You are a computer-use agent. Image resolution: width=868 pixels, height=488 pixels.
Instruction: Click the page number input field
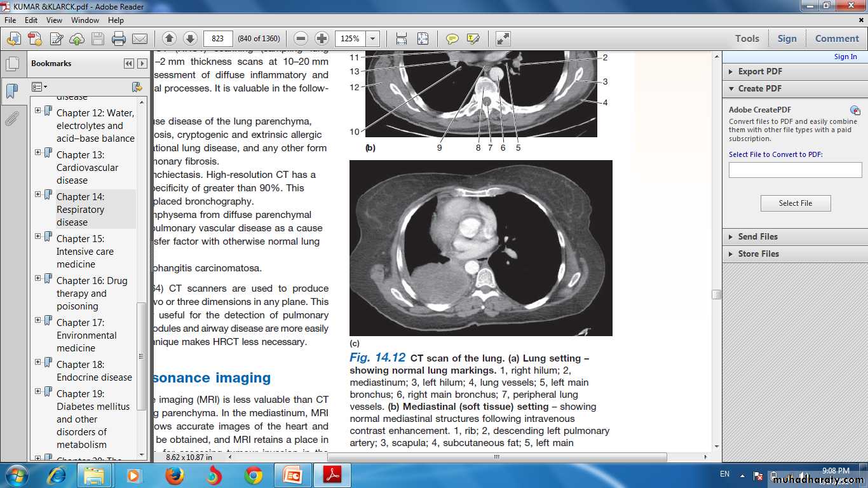pyautogui.click(x=217, y=39)
